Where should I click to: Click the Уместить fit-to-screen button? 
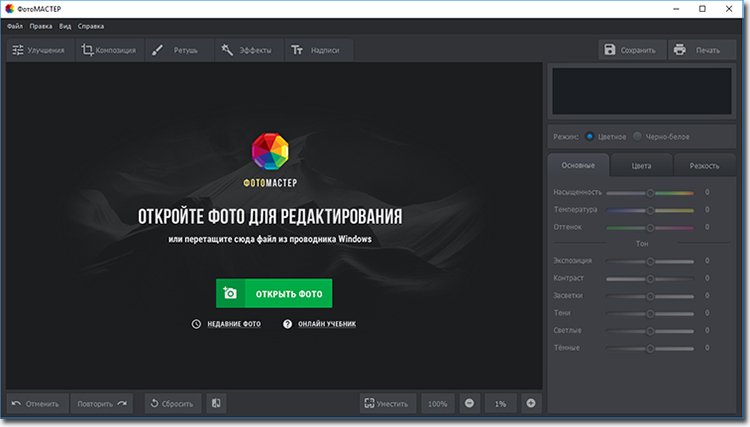tap(388, 404)
